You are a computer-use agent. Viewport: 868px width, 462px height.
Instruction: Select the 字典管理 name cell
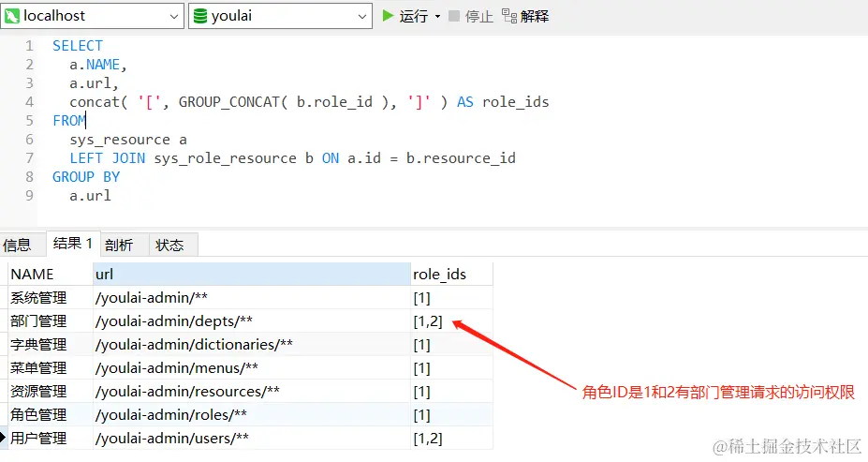click(x=51, y=345)
